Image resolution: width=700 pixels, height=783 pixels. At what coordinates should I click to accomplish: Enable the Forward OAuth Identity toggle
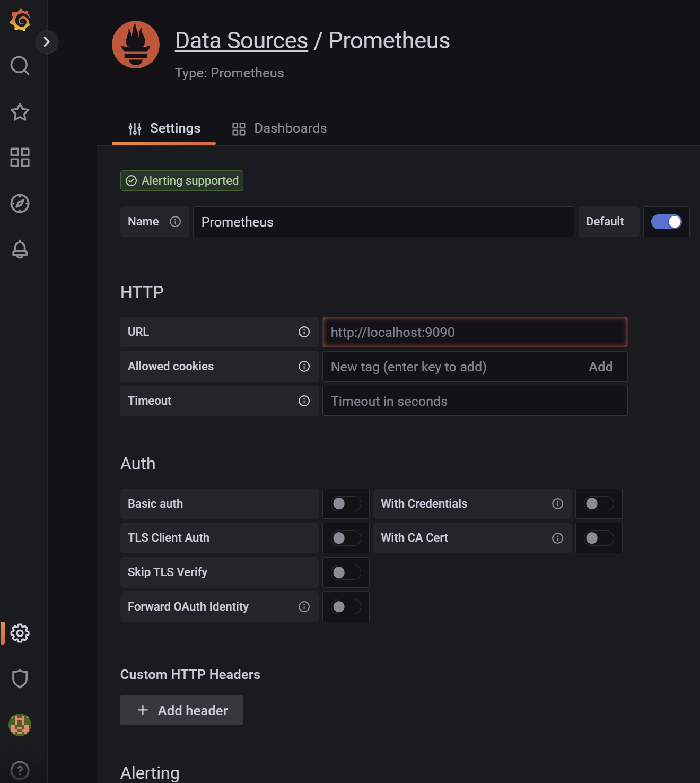(346, 607)
